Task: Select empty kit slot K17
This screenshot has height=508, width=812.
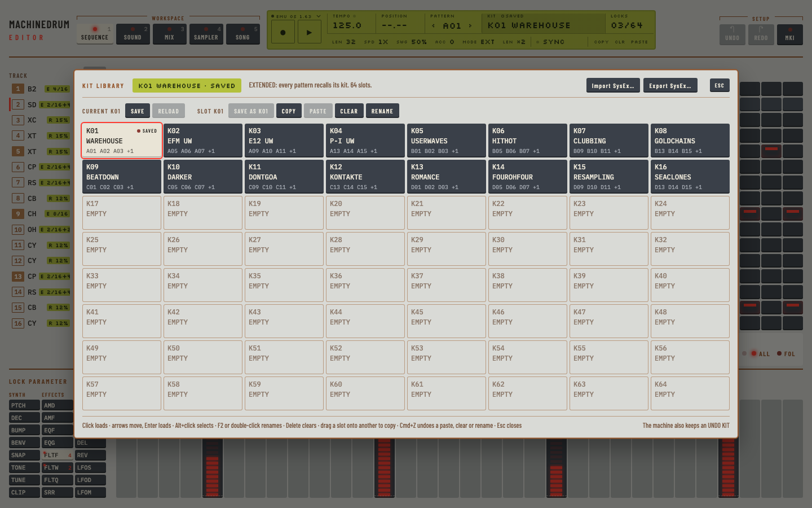Action: [122, 213]
